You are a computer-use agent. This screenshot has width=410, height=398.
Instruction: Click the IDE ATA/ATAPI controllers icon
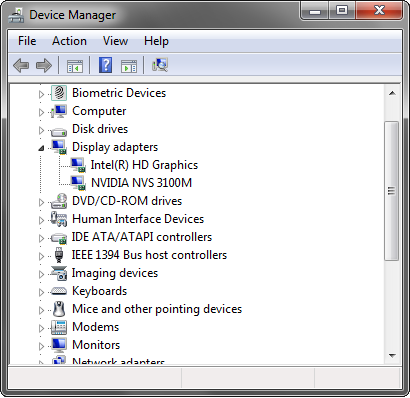coord(59,238)
